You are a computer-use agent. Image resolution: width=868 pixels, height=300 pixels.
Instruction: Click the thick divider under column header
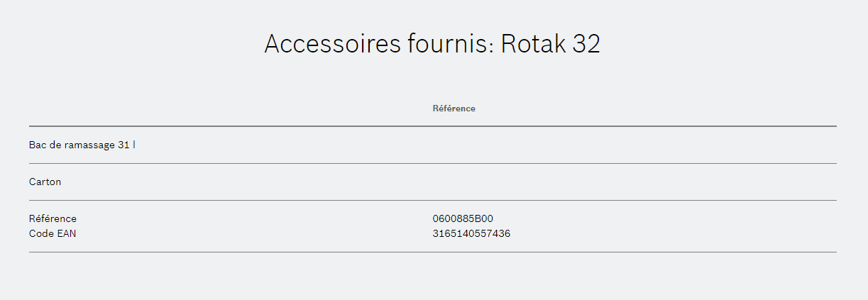(x=433, y=126)
